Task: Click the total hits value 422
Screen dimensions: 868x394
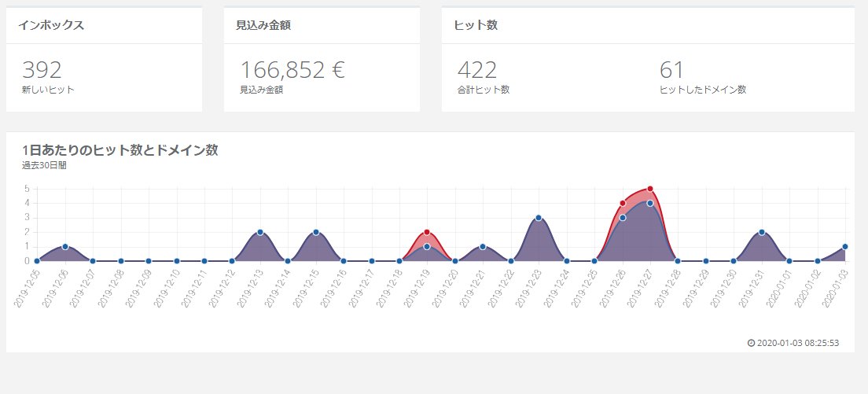Action: click(x=477, y=70)
